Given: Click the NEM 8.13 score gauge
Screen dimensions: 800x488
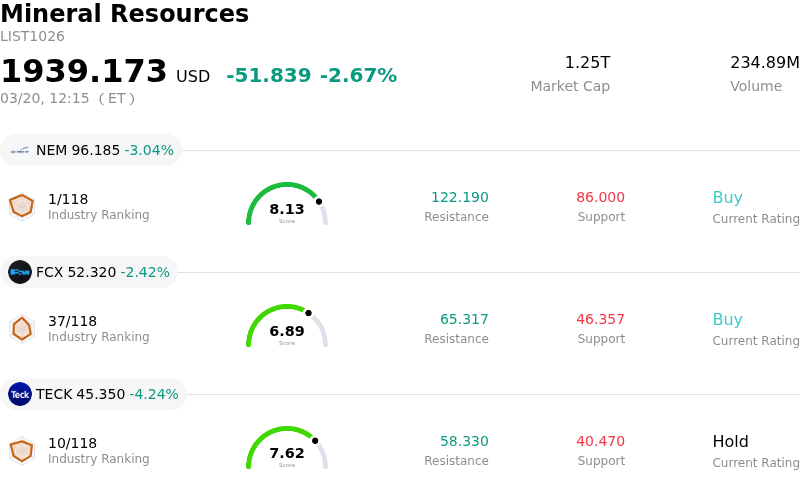Looking at the screenshot, I should (x=287, y=205).
